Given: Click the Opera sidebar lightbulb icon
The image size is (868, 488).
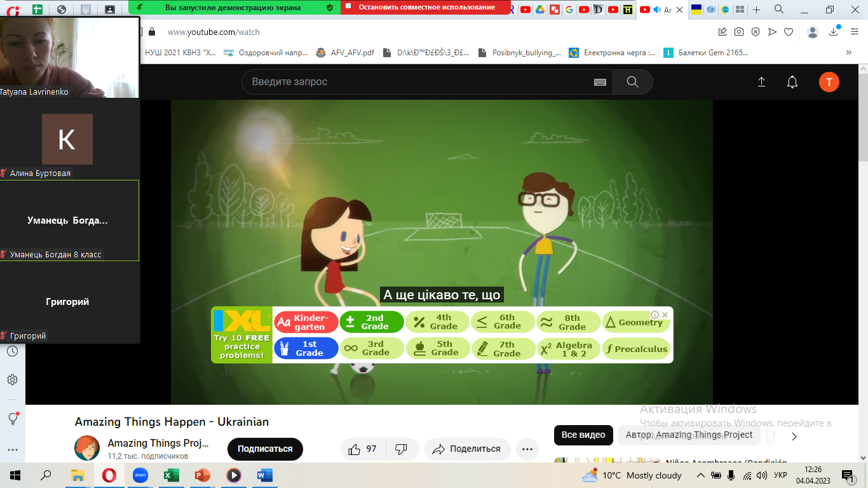Looking at the screenshot, I should click(12, 419).
